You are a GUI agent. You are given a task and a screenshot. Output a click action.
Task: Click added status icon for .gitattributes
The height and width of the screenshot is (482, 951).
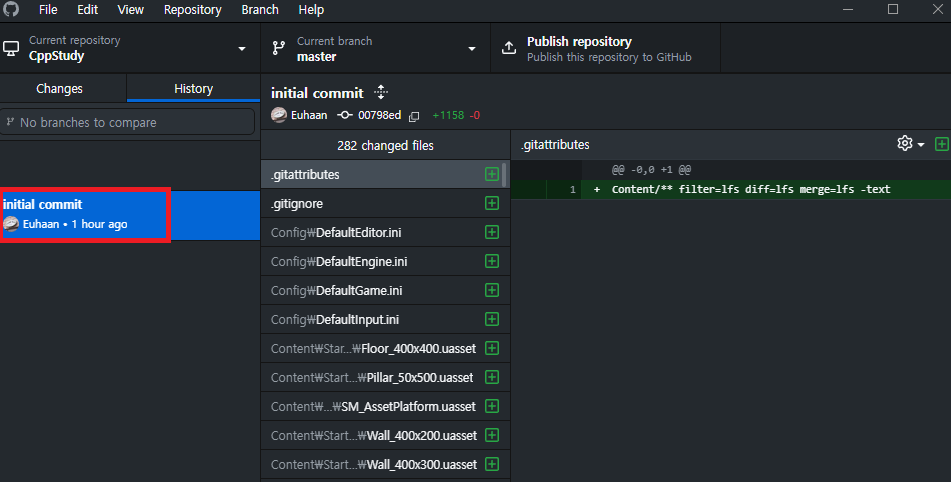point(492,174)
